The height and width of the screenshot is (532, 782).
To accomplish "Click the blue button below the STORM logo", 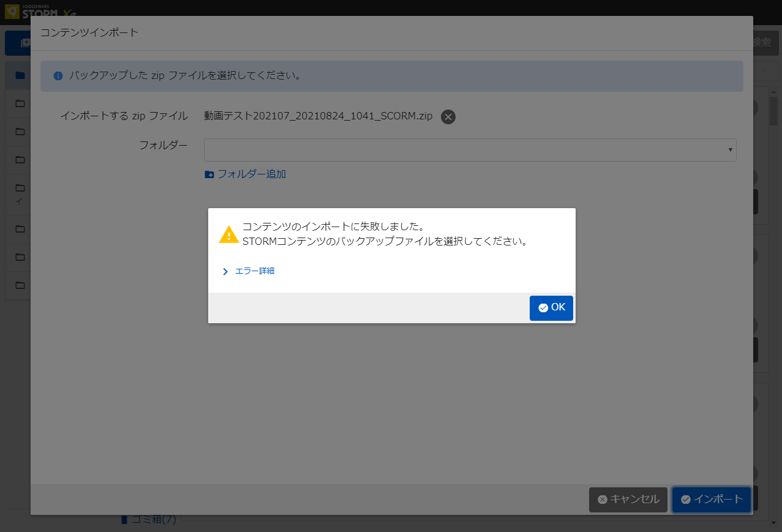I will (18, 43).
